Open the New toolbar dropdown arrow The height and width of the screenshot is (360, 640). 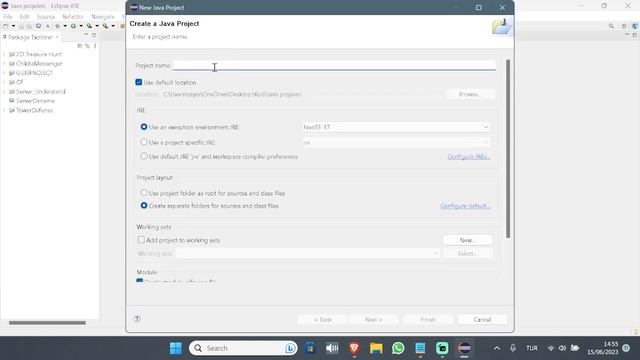(x=13, y=26)
